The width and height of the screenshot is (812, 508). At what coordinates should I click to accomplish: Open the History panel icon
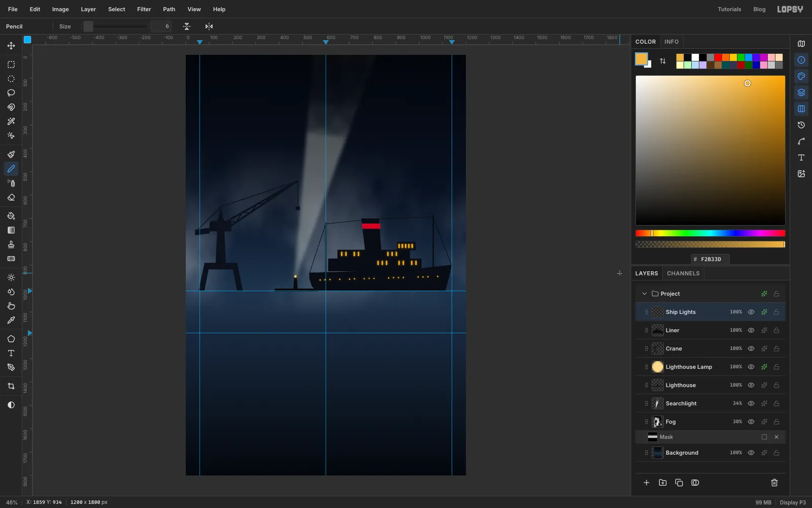(x=801, y=125)
